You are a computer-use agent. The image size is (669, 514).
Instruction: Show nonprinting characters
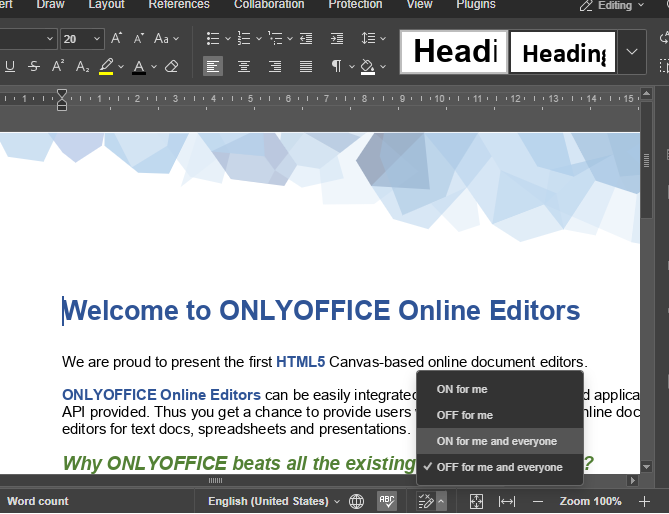(x=336, y=67)
